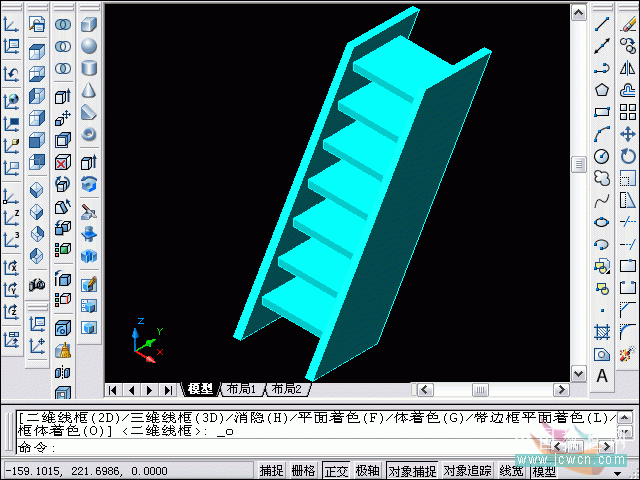640x480 pixels.
Task: Disable 正交 (Ortho) mode
Action: pos(336,471)
